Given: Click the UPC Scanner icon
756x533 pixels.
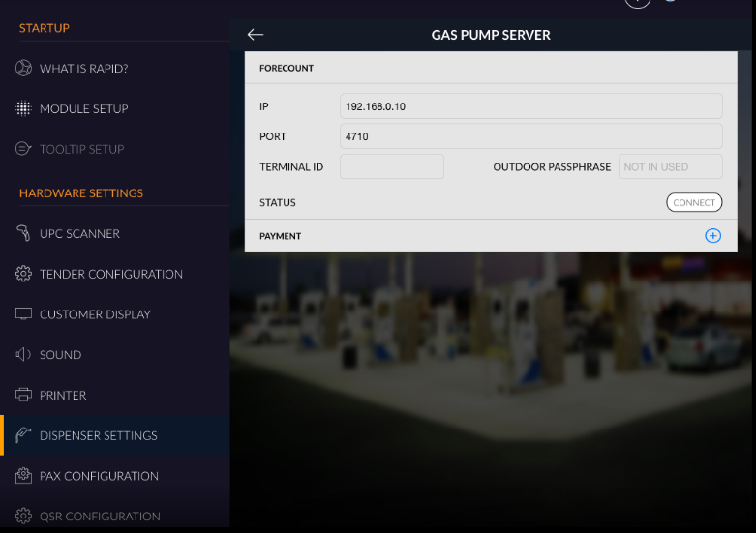Looking at the screenshot, I should coord(24,234).
